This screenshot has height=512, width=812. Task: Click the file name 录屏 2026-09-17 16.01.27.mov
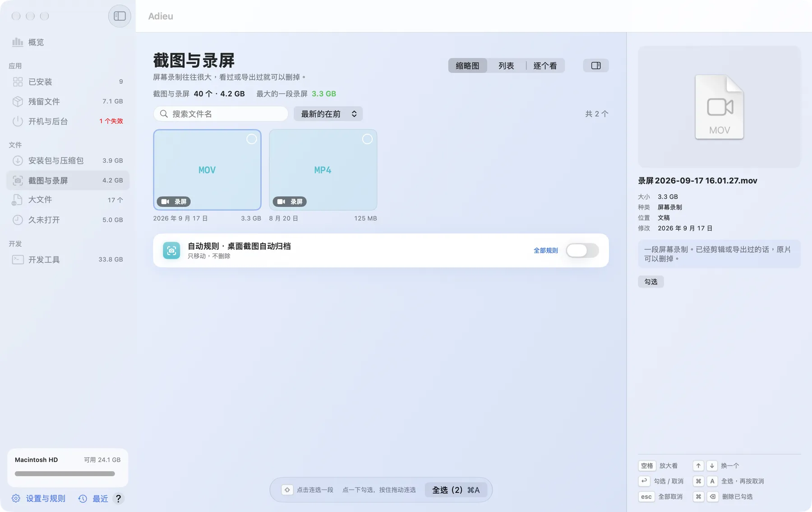(x=697, y=181)
